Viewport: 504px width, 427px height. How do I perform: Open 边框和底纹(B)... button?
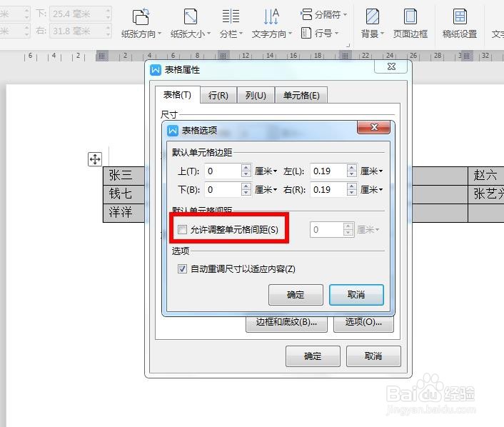pos(286,323)
